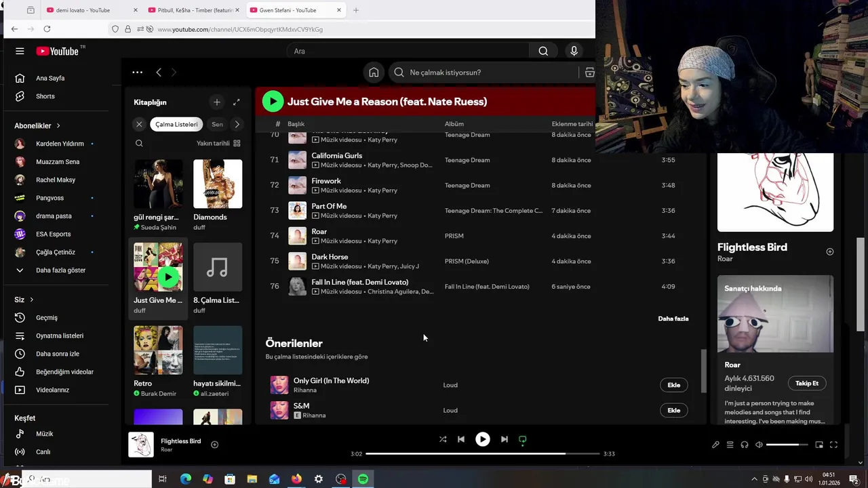This screenshot has width=868, height=488.
Task: Open Windows notification center
Action: pos(854,479)
